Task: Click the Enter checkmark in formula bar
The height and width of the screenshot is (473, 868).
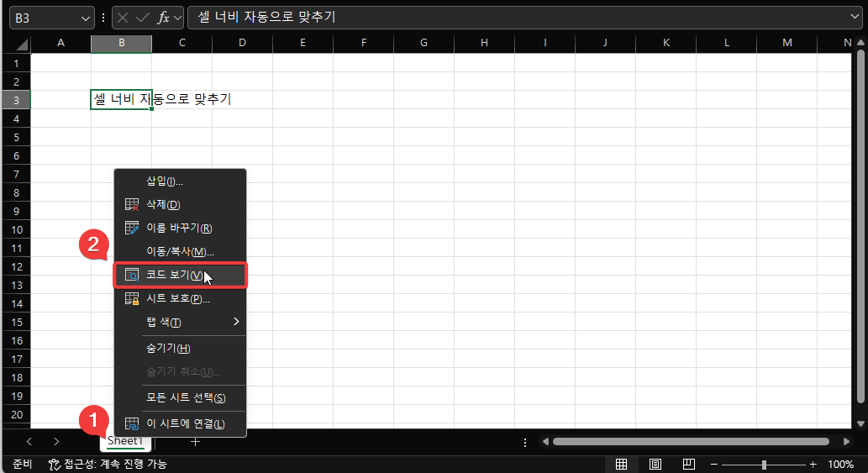Action: (x=142, y=18)
